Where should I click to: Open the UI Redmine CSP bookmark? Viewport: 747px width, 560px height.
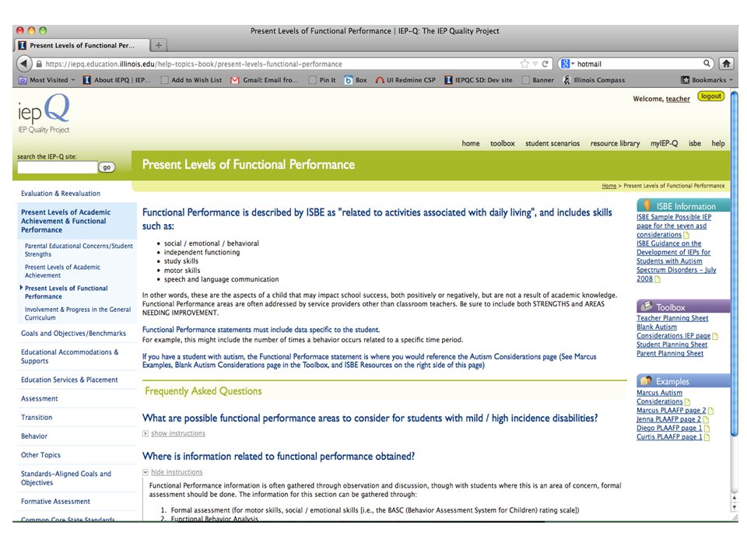405,80
